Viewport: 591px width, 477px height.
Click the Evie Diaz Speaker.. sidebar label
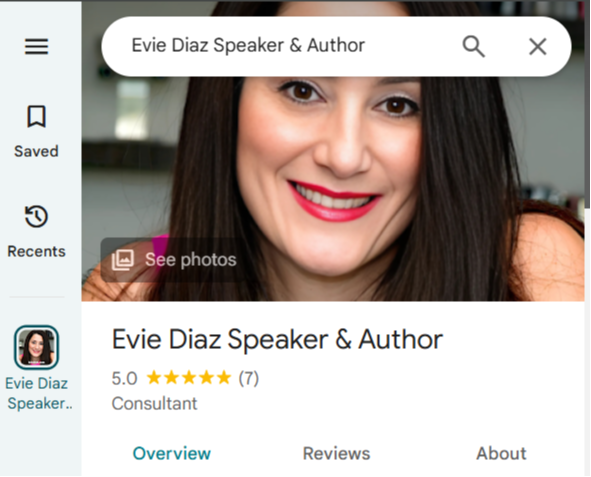coord(39,393)
